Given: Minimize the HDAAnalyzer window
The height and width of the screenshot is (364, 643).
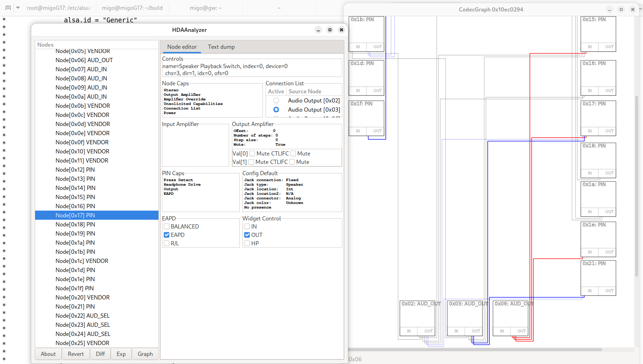Looking at the screenshot, I should click(318, 30).
